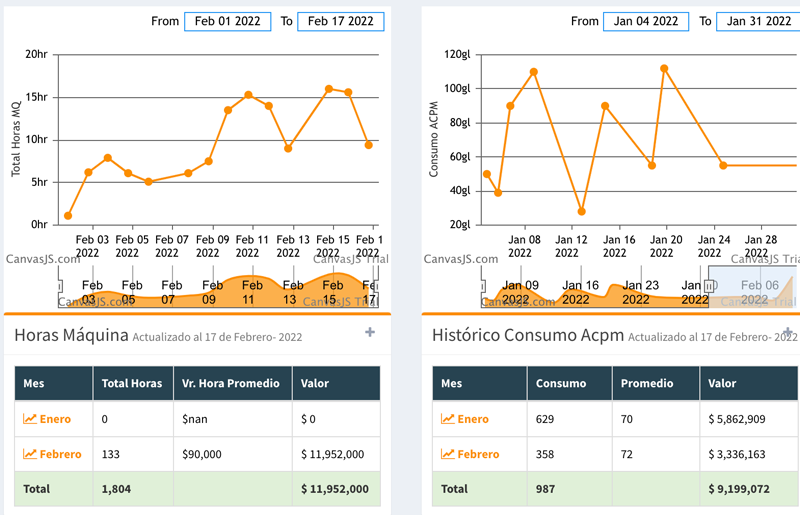Select the To date field showing Jan 31 2022
The image size is (800, 515).
758,21
